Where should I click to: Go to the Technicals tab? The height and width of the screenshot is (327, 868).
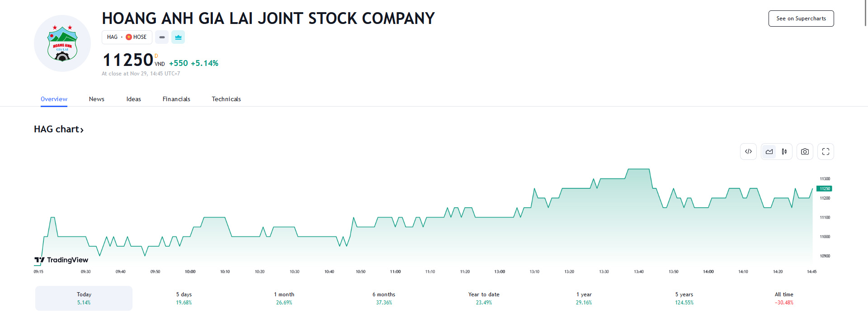(226, 99)
